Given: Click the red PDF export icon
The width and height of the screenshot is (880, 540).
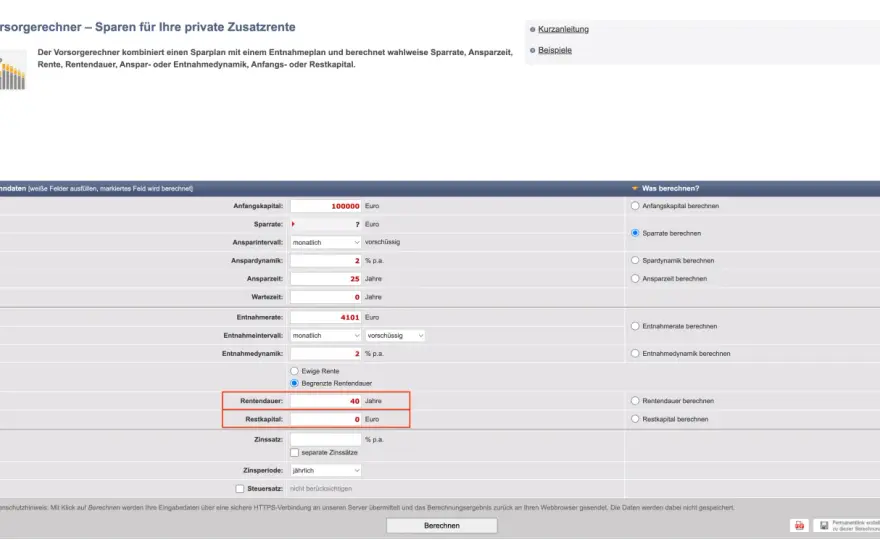Looking at the screenshot, I should coord(799,525).
